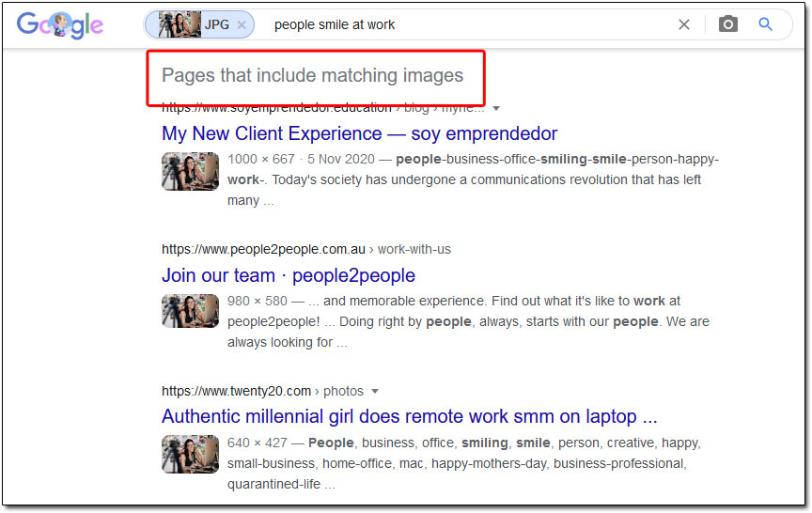The width and height of the screenshot is (812, 513).
Task: Open 'Authentic millennial girl does remote work' result
Action: coord(409,416)
